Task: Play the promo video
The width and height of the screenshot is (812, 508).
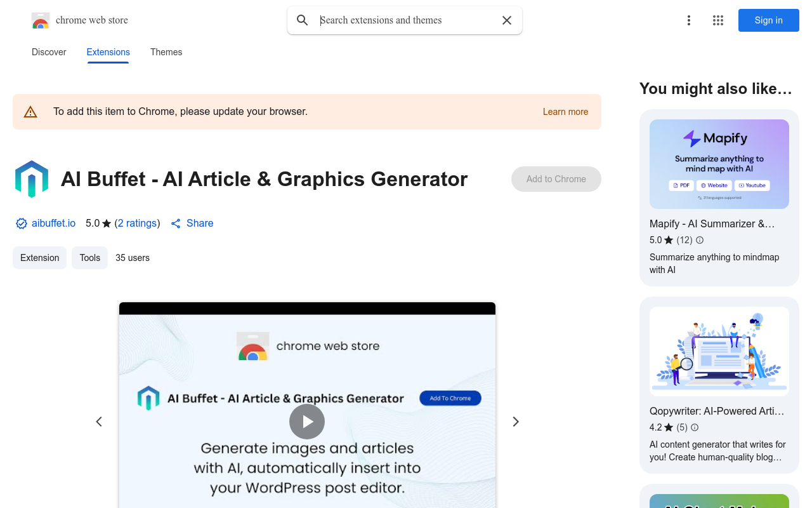Action: (x=307, y=422)
